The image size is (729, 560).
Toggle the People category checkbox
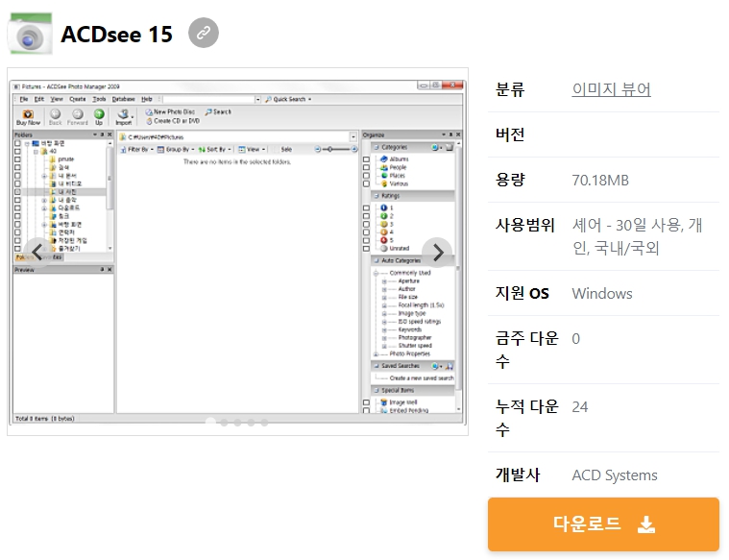pos(366,167)
